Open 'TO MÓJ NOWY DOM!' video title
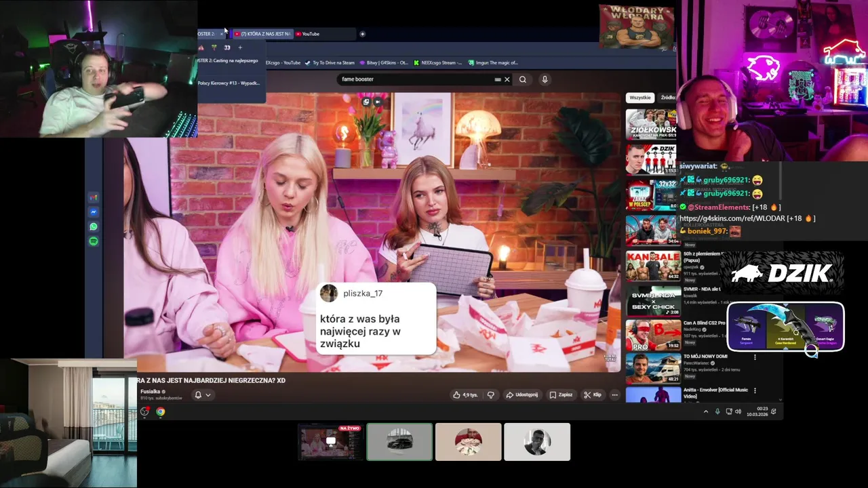The width and height of the screenshot is (868, 488). click(x=705, y=357)
